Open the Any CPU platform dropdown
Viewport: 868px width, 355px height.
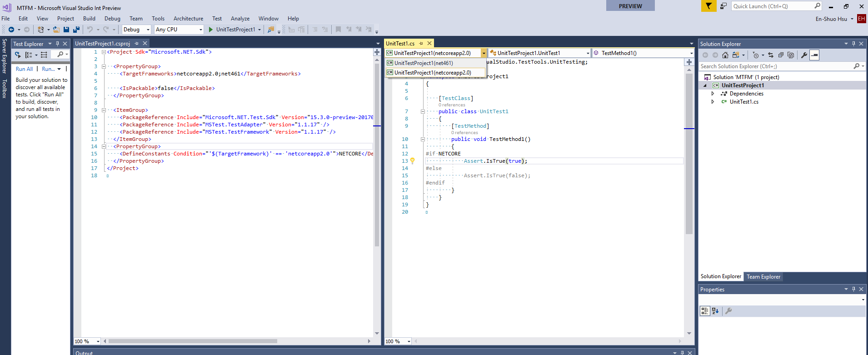click(x=179, y=30)
